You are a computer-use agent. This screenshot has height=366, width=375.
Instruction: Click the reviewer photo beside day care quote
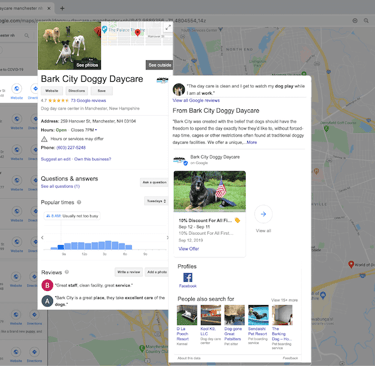[x=179, y=89]
